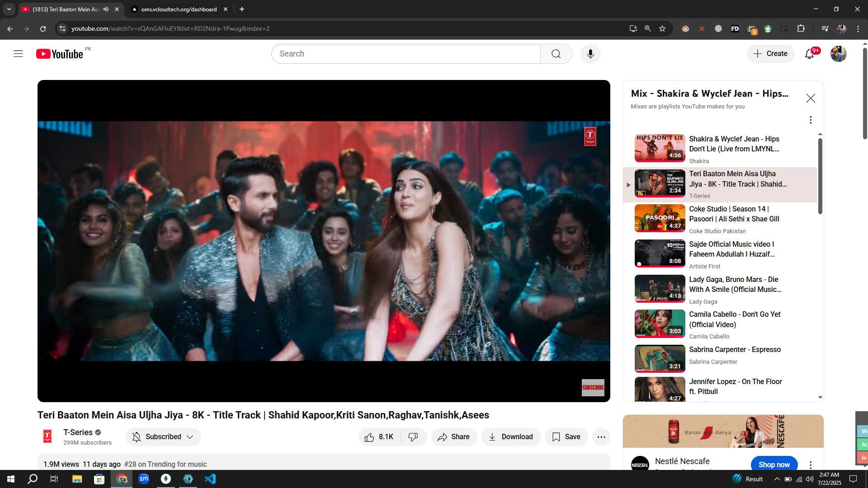The width and height of the screenshot is (868, 488).
Task: Play Coke Studio Pasoori playlist item
Action: [720, 220]
